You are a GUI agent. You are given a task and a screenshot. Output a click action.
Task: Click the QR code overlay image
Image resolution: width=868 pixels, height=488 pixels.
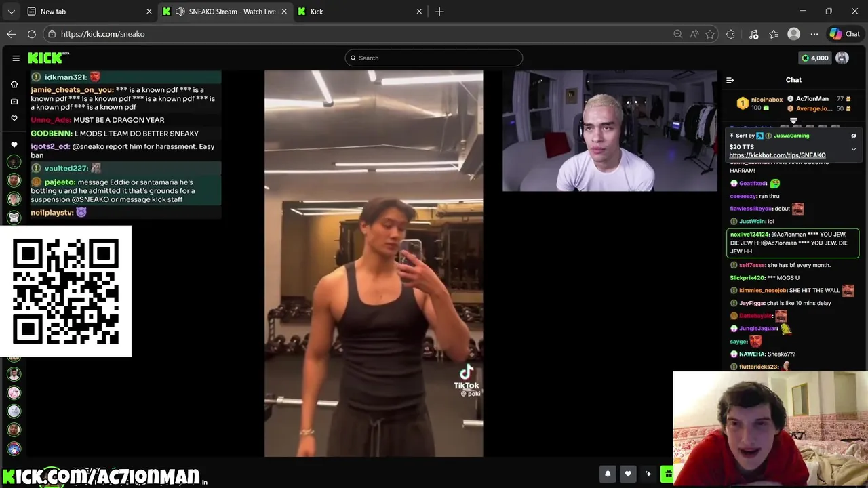66,291
